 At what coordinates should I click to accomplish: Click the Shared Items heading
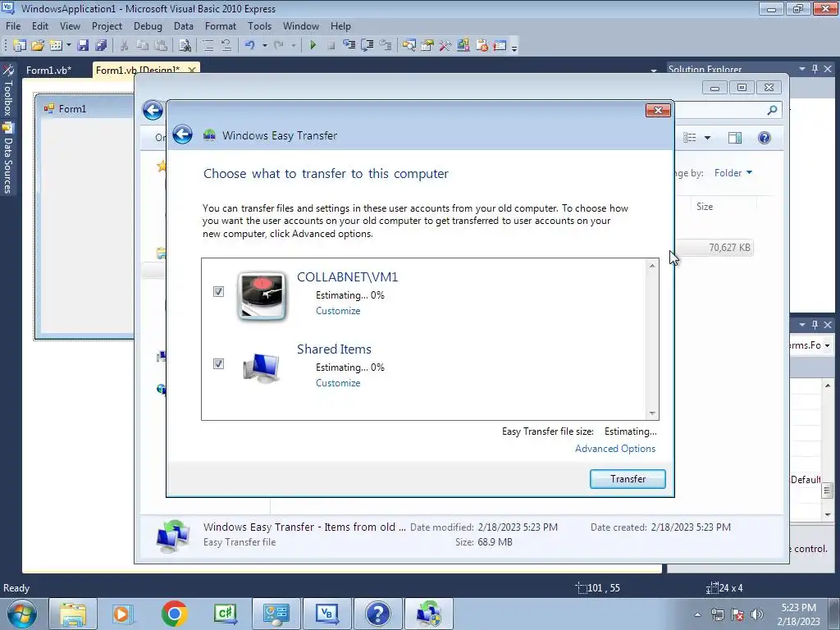(x=335, y=349)
